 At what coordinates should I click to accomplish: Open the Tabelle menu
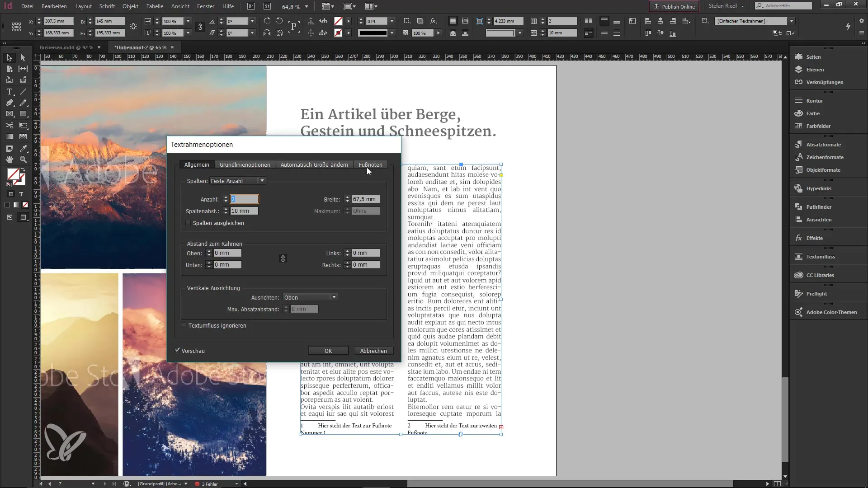[x=155, y=6]
